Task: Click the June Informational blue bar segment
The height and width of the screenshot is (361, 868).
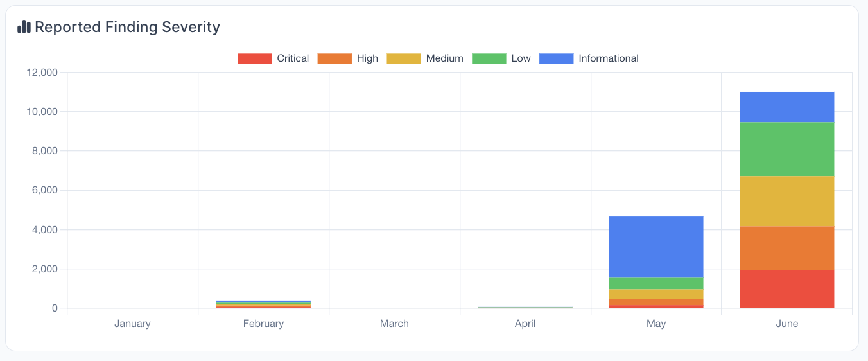Action: 786,107
